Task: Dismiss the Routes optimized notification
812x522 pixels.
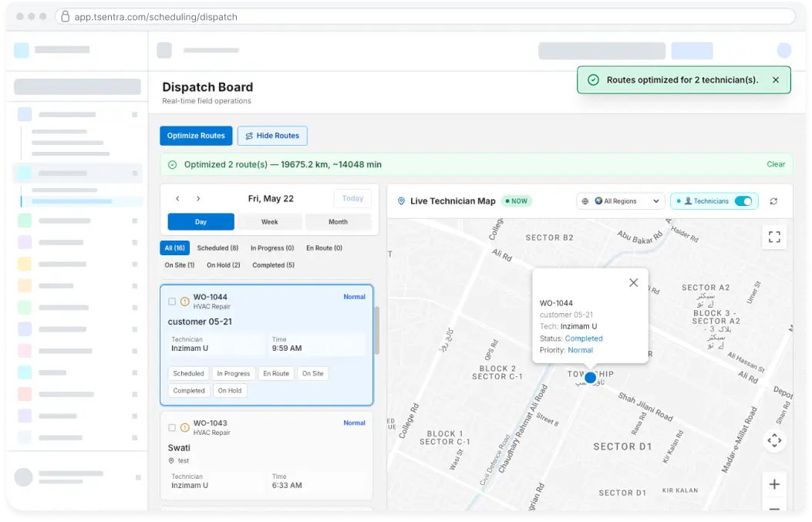Action: (x=775, y=79)
